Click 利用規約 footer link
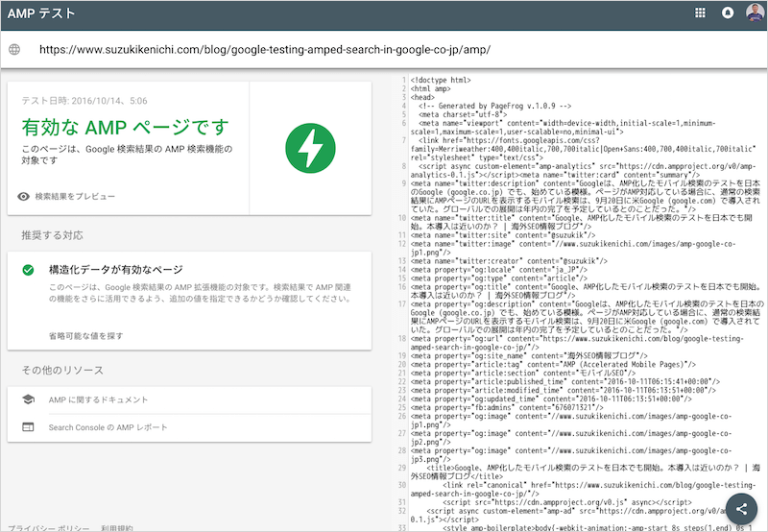The height and width of the screenshot is (532, 768). click(117, 528)
